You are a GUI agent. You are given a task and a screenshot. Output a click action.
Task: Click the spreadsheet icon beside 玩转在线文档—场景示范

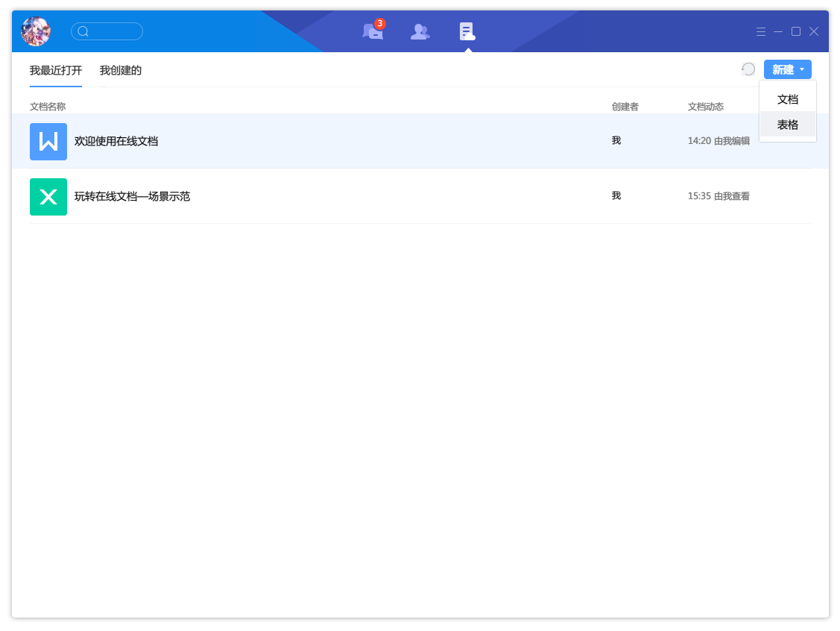click(48, 196)
